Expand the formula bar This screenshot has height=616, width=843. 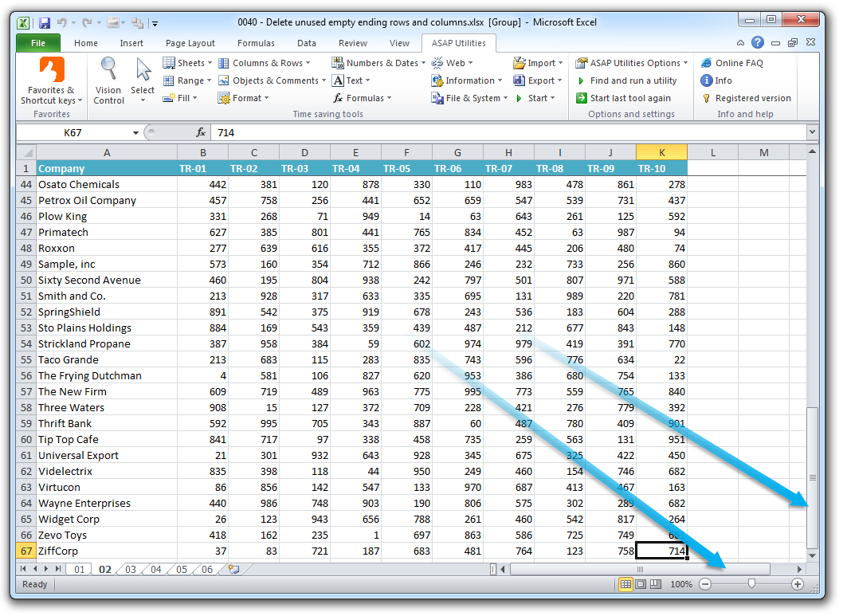coord(812,131)
